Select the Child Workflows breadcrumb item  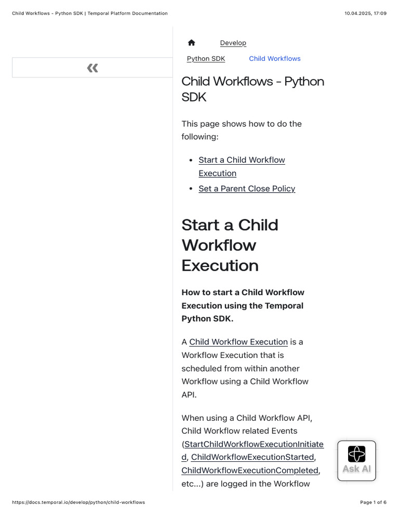274,59
